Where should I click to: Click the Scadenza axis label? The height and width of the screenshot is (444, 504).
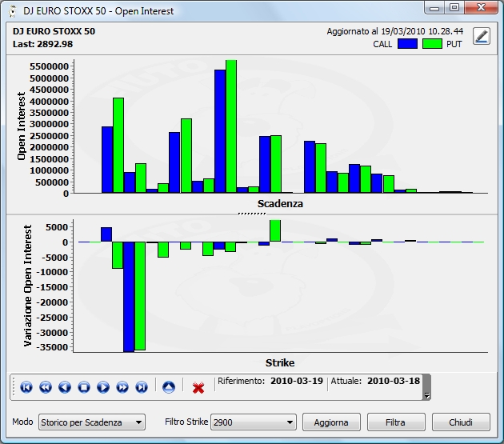click(280, 203)
